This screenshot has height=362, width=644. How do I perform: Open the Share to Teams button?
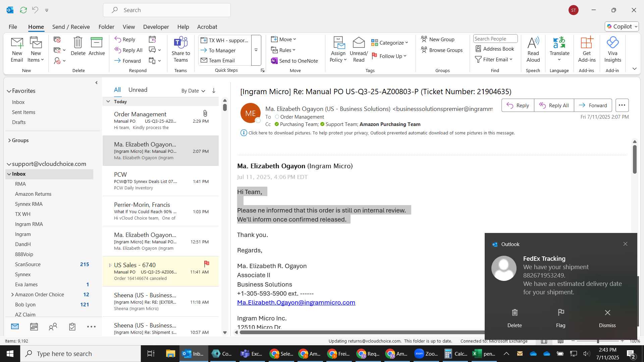[x=181, y=50]
